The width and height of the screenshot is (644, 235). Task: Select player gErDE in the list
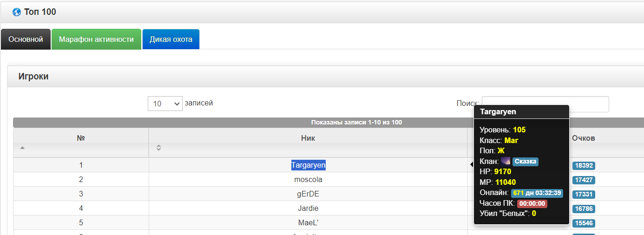308,194
